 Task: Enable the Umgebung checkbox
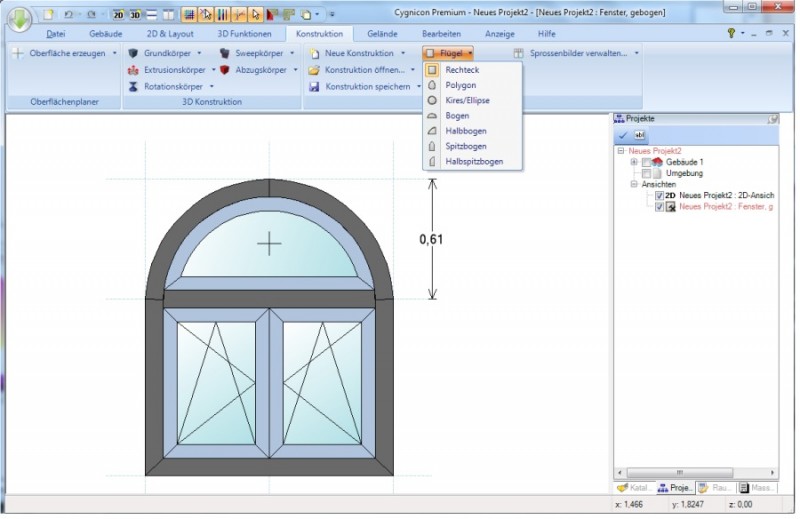tap(646, 173)
